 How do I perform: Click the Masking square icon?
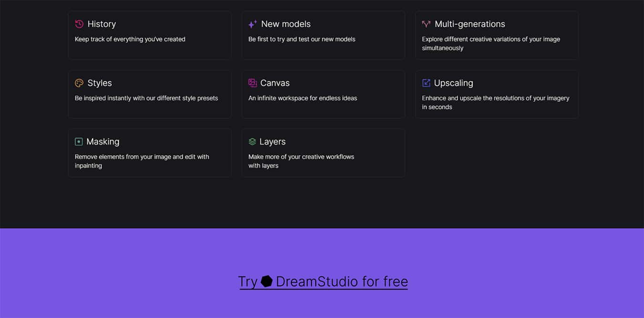click(79, 142)
